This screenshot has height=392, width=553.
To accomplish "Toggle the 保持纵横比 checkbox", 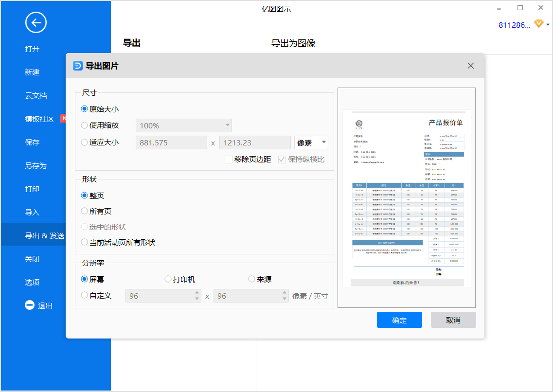I will pyautogui.click(x=282, y=160).
